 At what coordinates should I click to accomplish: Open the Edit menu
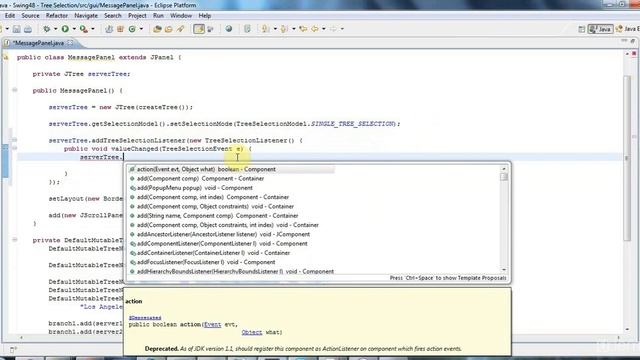[10, 16]
